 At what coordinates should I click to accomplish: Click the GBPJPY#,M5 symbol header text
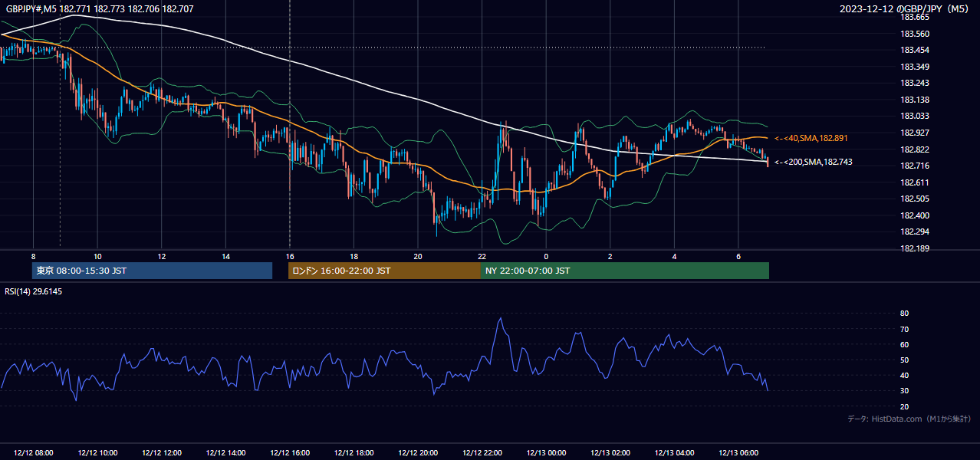click(100, 8)
